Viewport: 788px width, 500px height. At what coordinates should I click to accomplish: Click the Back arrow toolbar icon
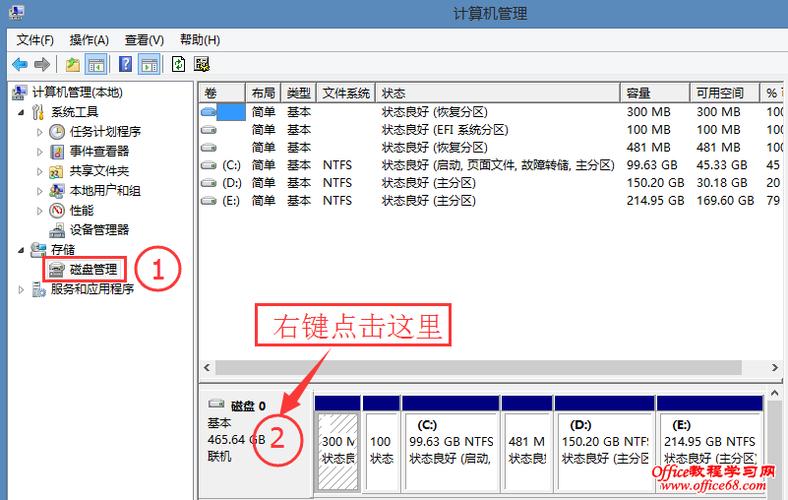point(19,64)
